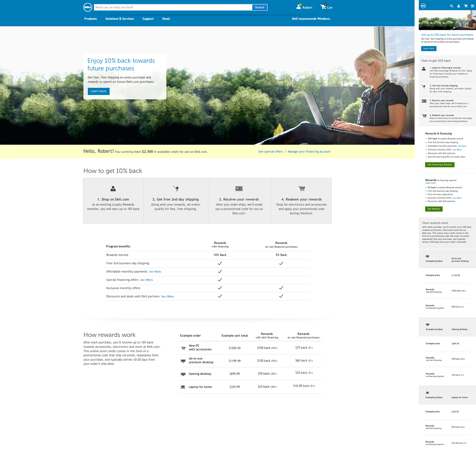Click mobile See Rates link
The width and height of the screenshot is (476, 458).
pyautogui.click(x=462, y=146)
